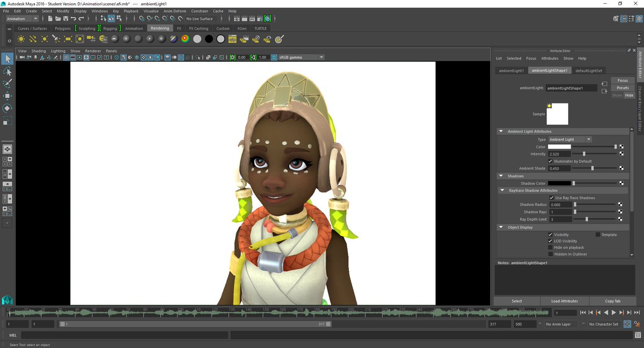Click the Save Scene disk icon

(x=65, y=19)
